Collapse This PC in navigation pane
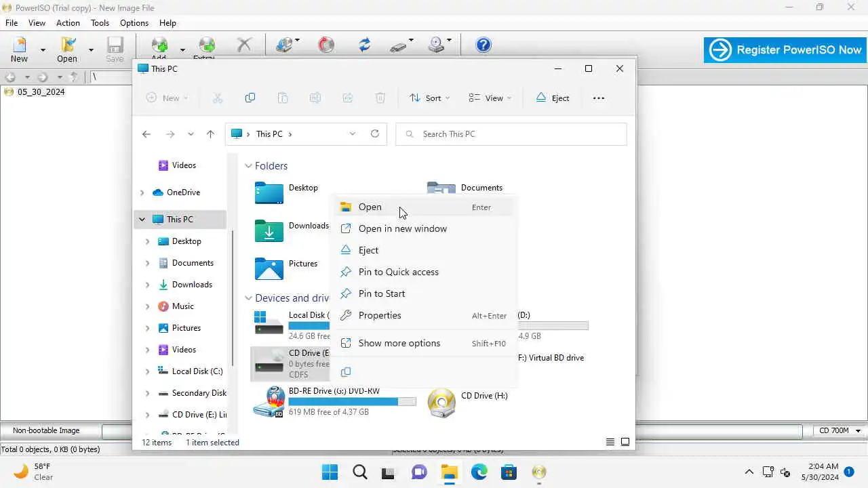Viewport: 868px width, 488px height. click(x=142, y=220)
